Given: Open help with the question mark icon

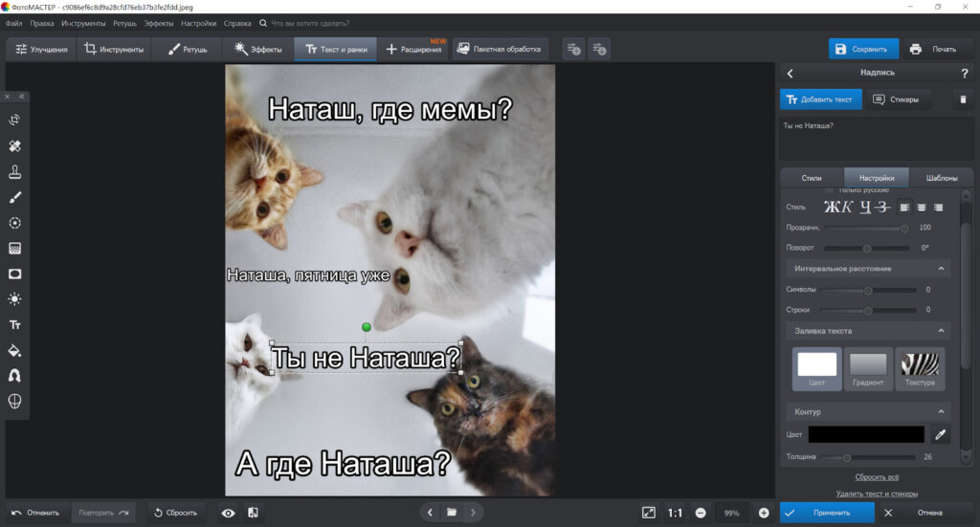Looking at the screenshot, I should pyautogui.click(x=965, y=73).
